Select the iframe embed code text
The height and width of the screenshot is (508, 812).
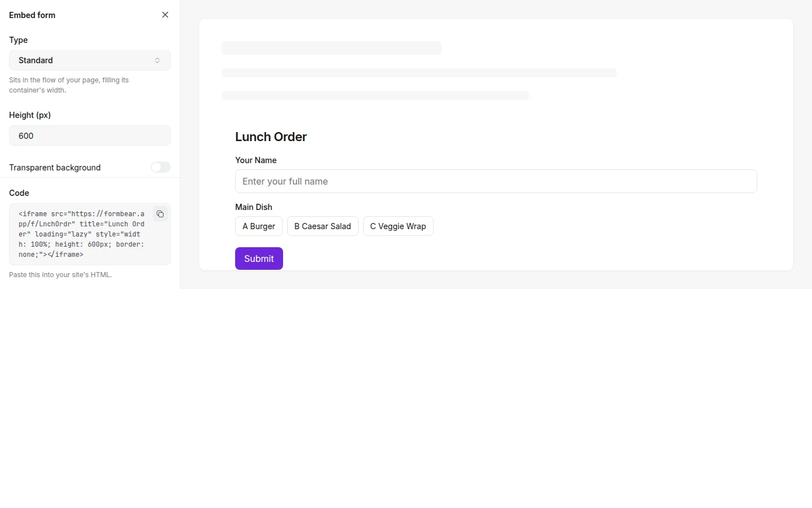(82, 234)
